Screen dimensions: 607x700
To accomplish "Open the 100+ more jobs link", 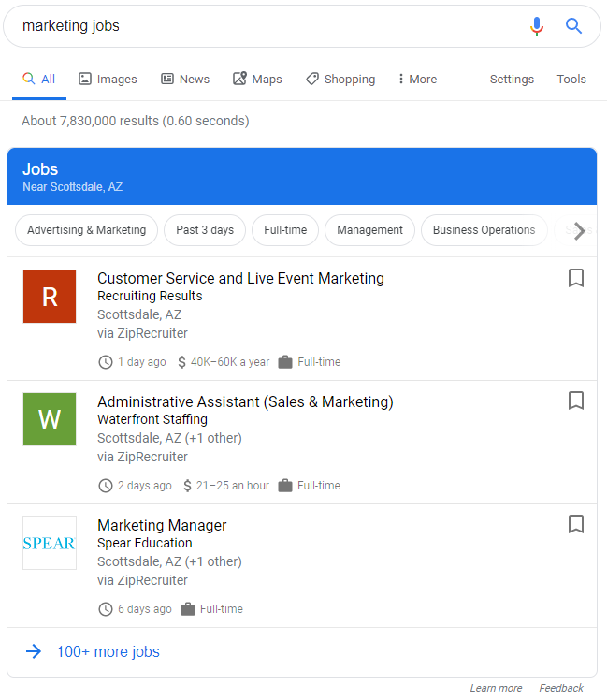I will (x=108, y=651).
